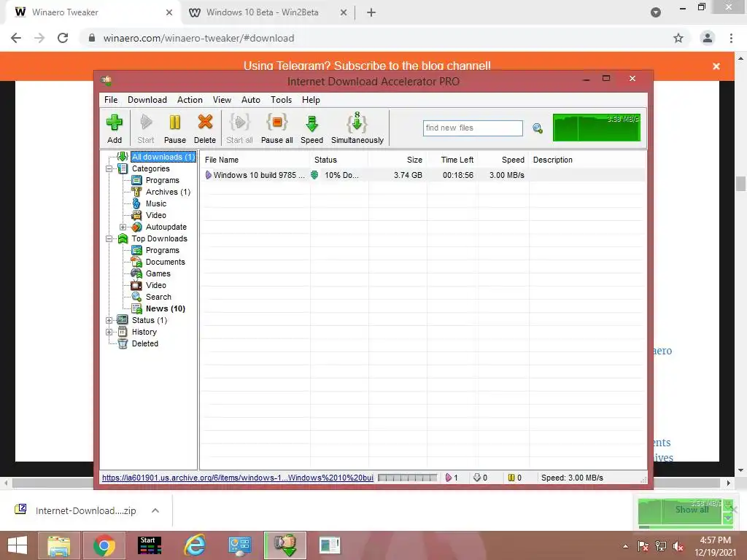This screenshot has height=560, width=747.
Task: Select the Autoupdate item
Action: pos(166,227)
